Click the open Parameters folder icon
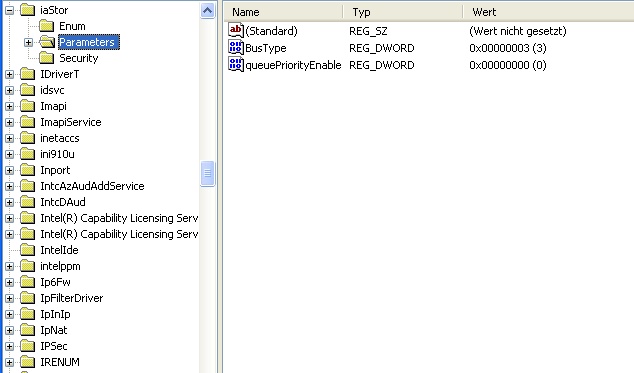The width and height of the screenshot is (634, 373). (47, 42)
